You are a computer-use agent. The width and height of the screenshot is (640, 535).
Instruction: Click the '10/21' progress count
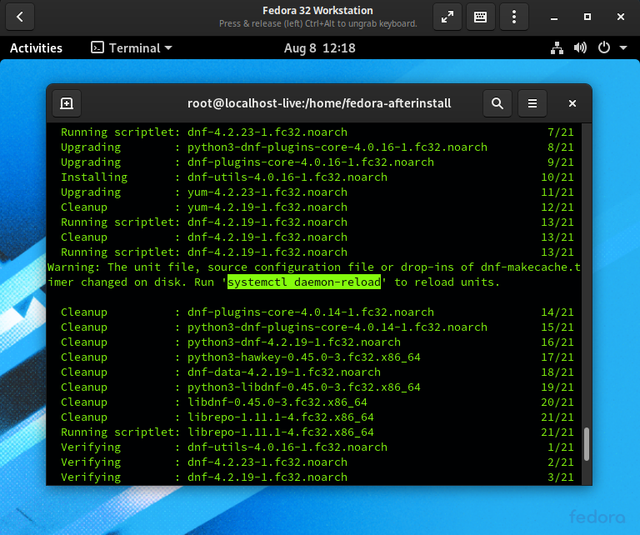(557, 177)
